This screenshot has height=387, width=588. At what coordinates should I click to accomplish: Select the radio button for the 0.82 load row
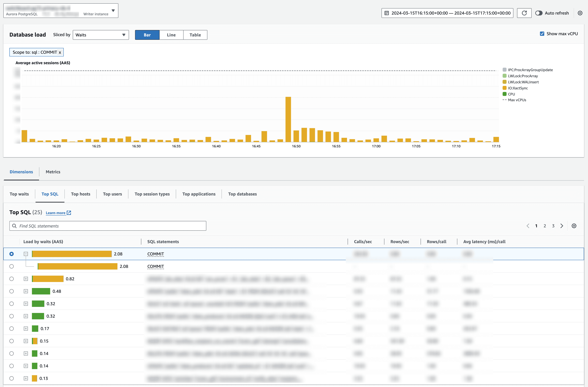(x=11, y=279)
